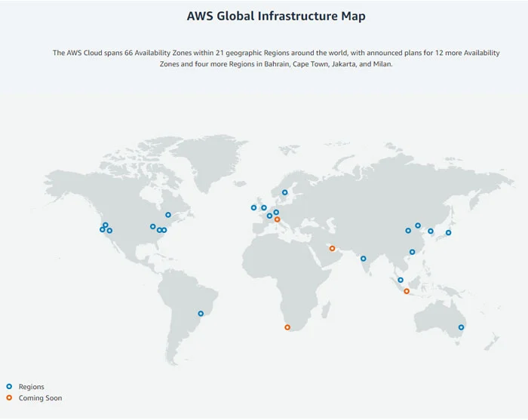528x420 pixels.
Task: Select the Ohio region marker in US Midwest
Action: click(x=153, y=226)
